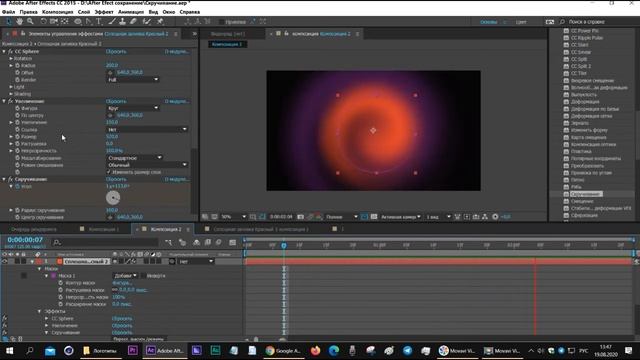Toggle resize layer checkbox in effect controls
Image resolution: width=640 pixels, height=360 pixels.
tap(109, 172)
